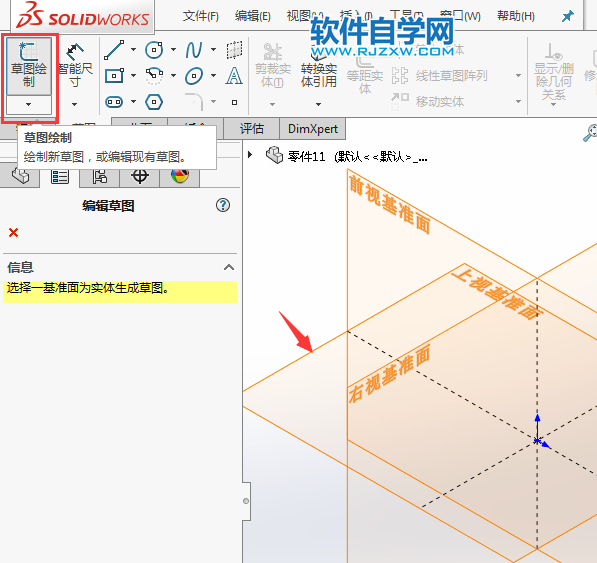597x563 pixels.
Task: Cancel edit sketch with red X
Action: pos(13,232)
